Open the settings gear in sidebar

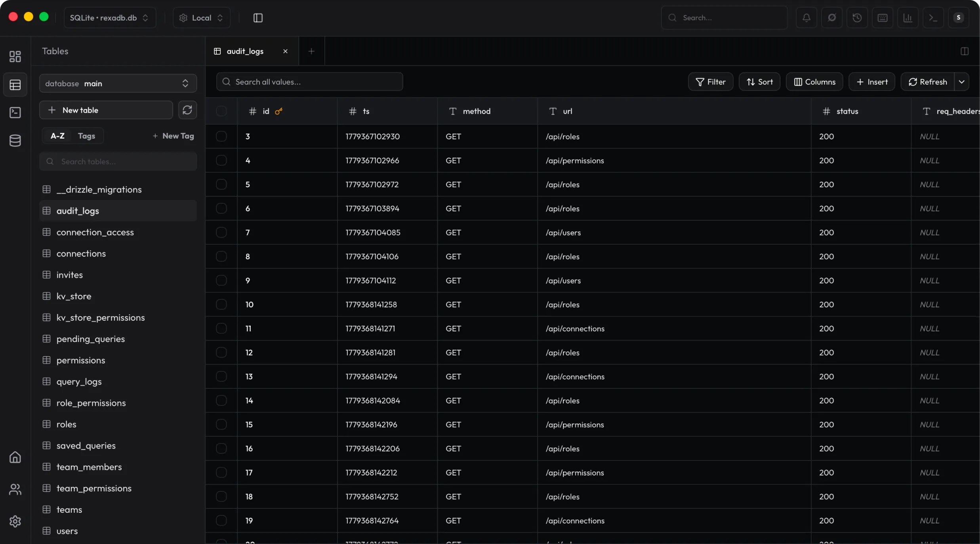15,521
